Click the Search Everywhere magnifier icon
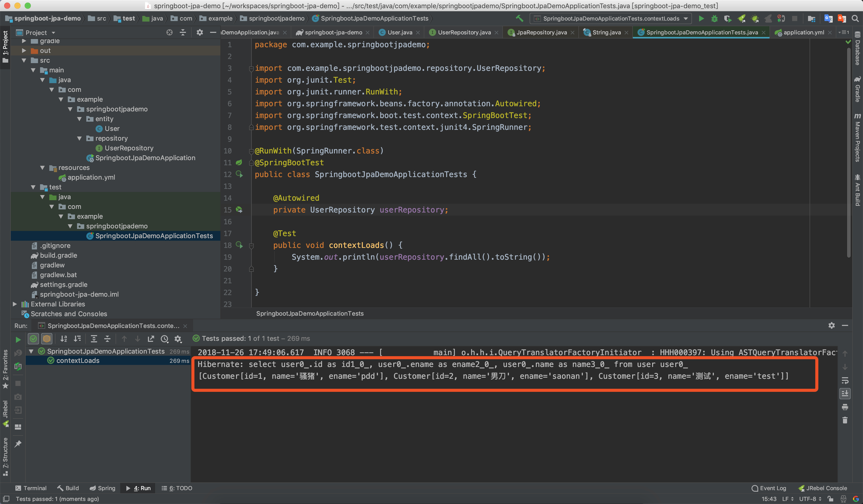 pyautogui.click(x=855, y=19)
